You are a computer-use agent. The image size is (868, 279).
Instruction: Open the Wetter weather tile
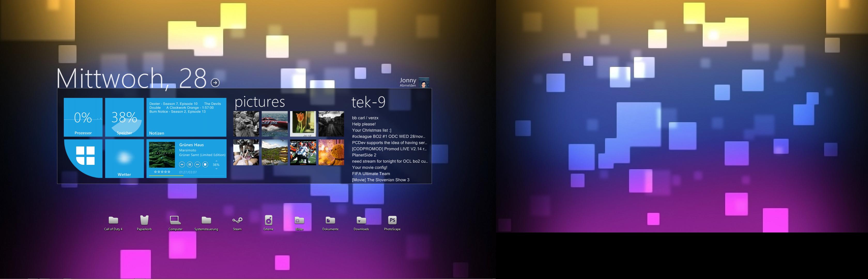click(124, 158)
